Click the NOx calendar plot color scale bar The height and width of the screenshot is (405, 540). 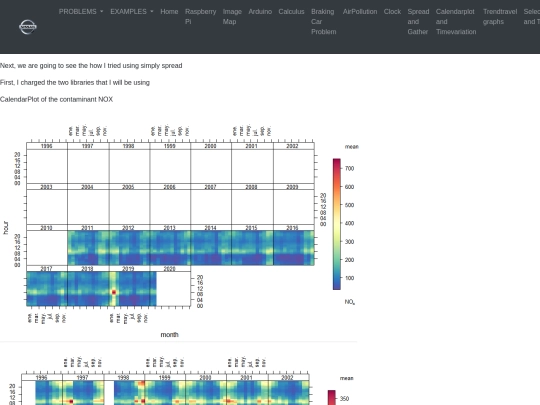(x=336, y=224)
